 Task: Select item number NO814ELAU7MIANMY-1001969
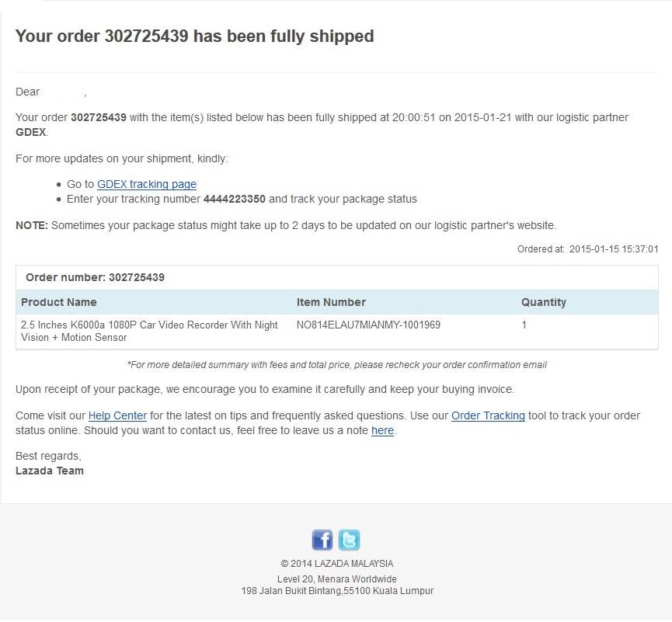(x=368, y=325)
